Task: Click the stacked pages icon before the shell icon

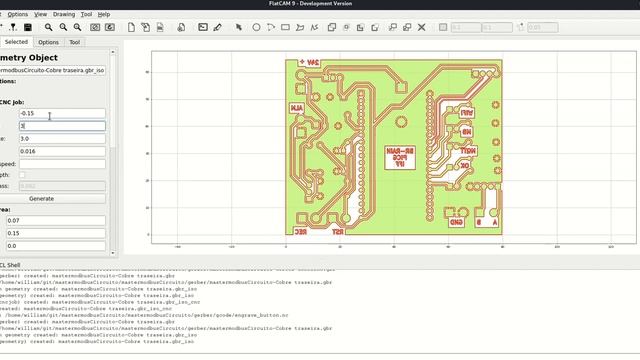Action: click(181, 27)
